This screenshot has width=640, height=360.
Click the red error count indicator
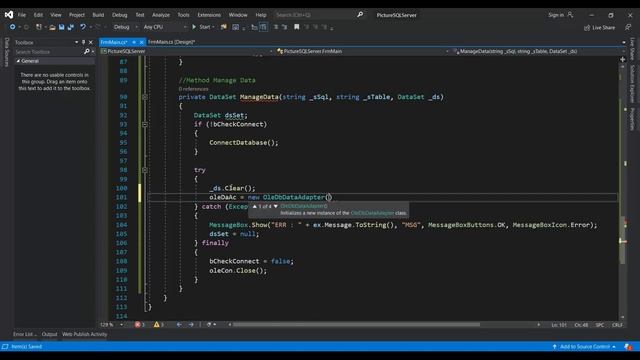click(140, 324)
